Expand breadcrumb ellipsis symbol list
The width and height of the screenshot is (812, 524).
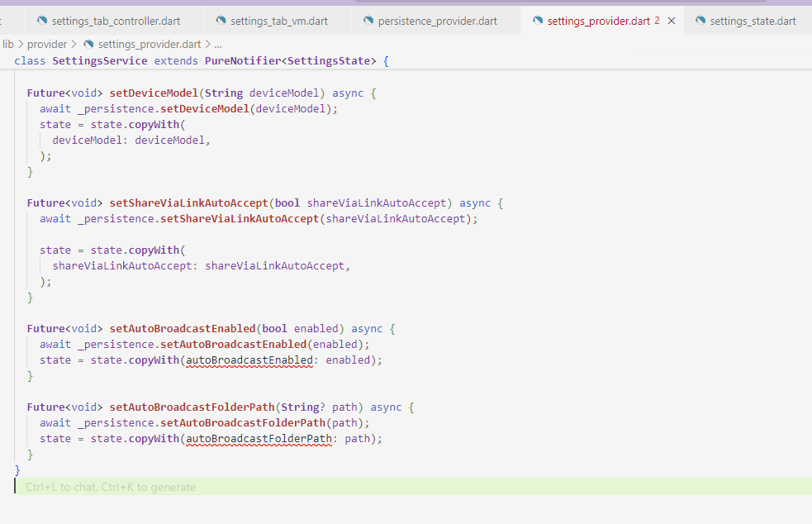(218, 44)
